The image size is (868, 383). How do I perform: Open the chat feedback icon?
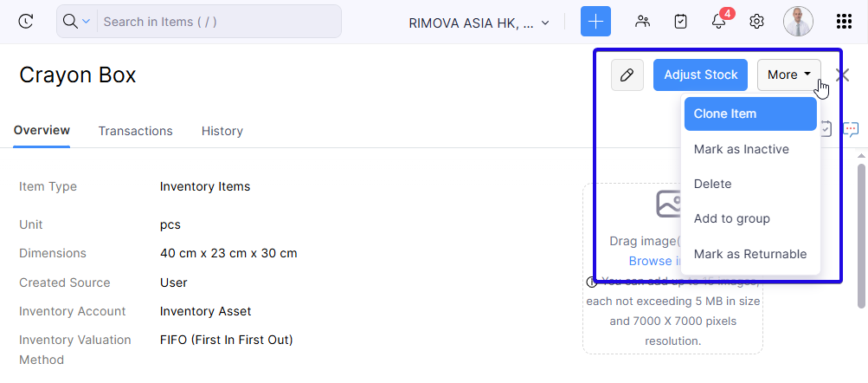(852, 129)
